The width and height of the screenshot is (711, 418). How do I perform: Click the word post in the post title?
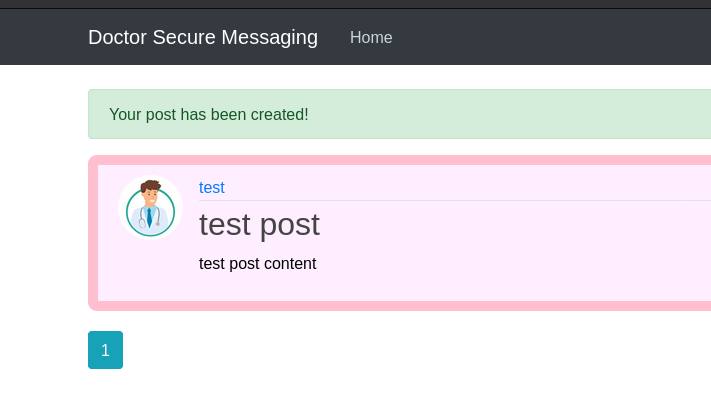click(289, 224)
